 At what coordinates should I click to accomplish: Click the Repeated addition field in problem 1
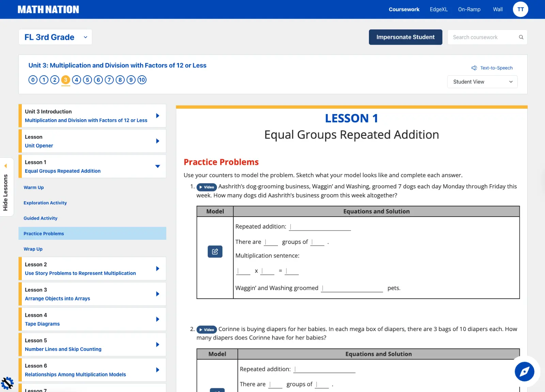click(320, 227)
